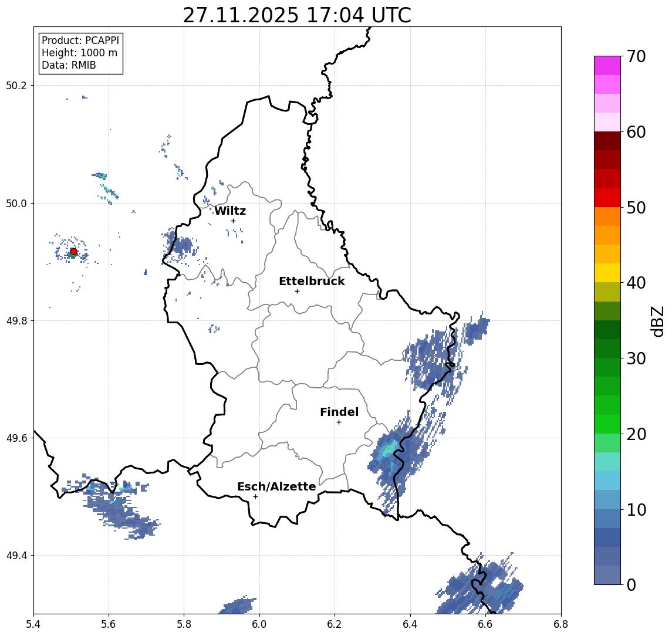Click the longitude axis label 6.8

point(561,624)
